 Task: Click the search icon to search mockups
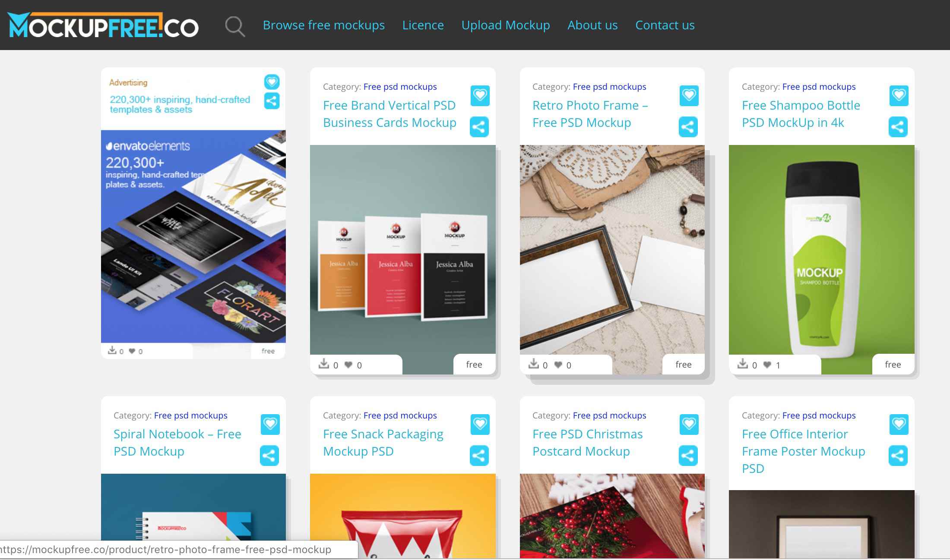tap(235, 25)
